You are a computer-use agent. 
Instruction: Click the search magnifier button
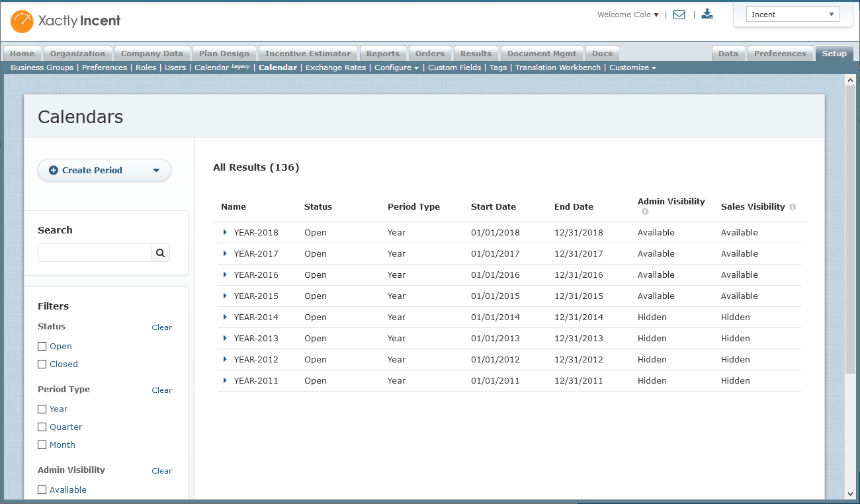tap(160, 253)
